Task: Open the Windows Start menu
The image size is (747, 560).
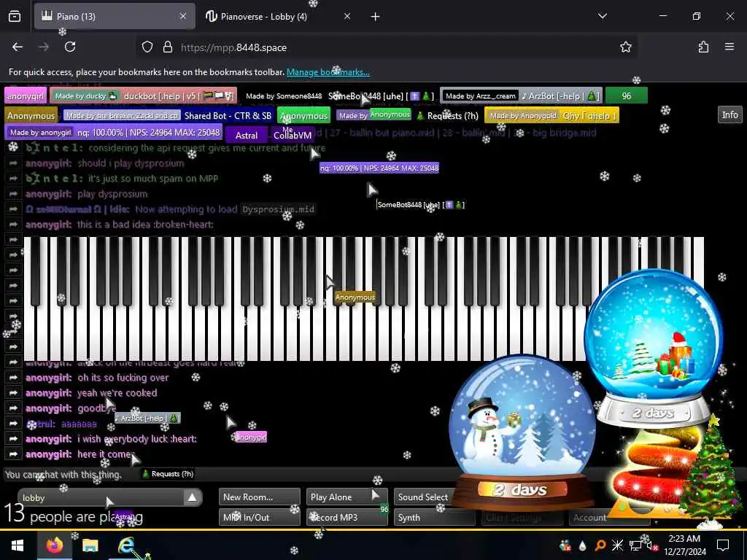Action: point(18,545)
